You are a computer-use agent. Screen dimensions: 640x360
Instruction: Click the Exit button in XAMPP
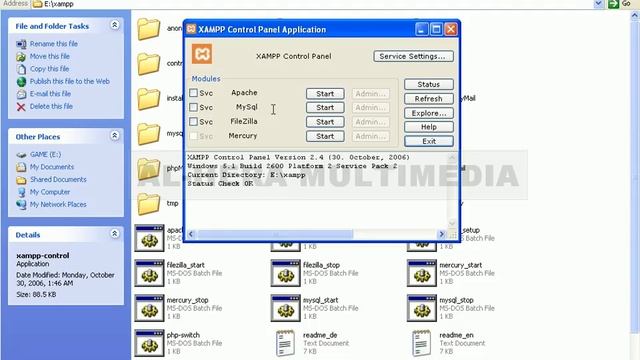coord(429,141)
